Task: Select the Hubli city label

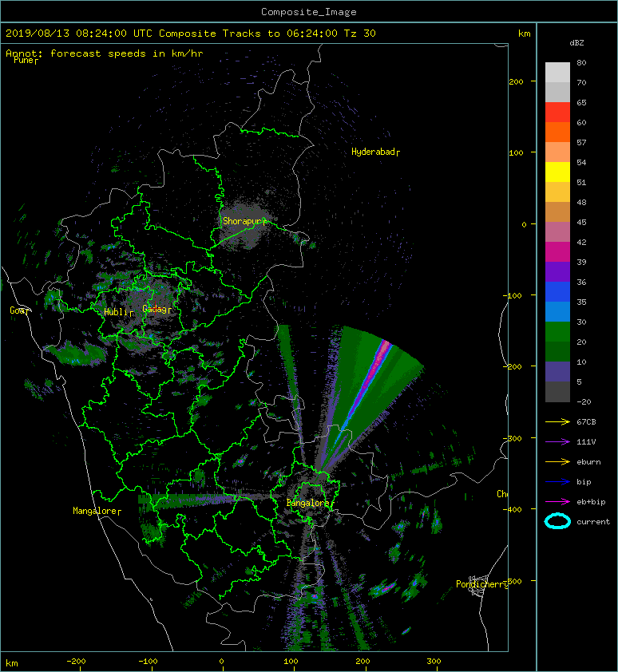Action: 118,312
